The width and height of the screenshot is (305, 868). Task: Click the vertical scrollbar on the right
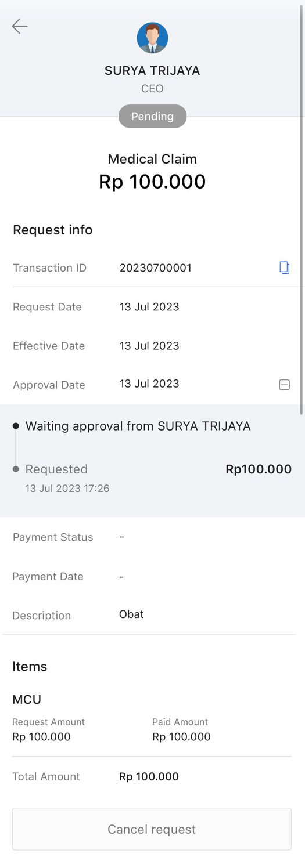tap(302, 209)
